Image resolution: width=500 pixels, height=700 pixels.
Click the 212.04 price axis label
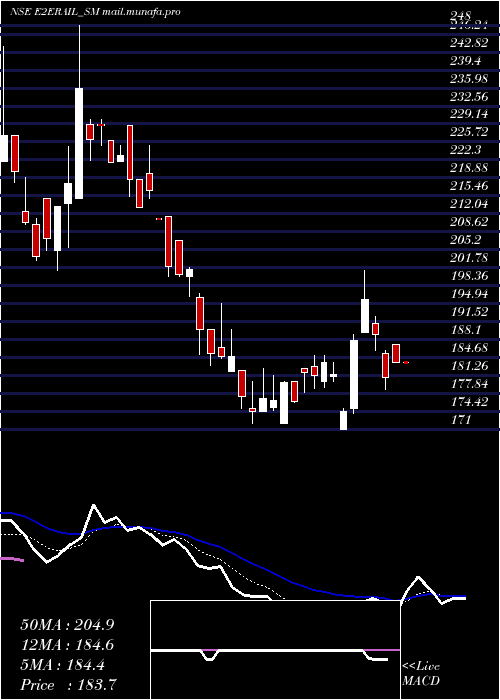click(x=467, y=204)
